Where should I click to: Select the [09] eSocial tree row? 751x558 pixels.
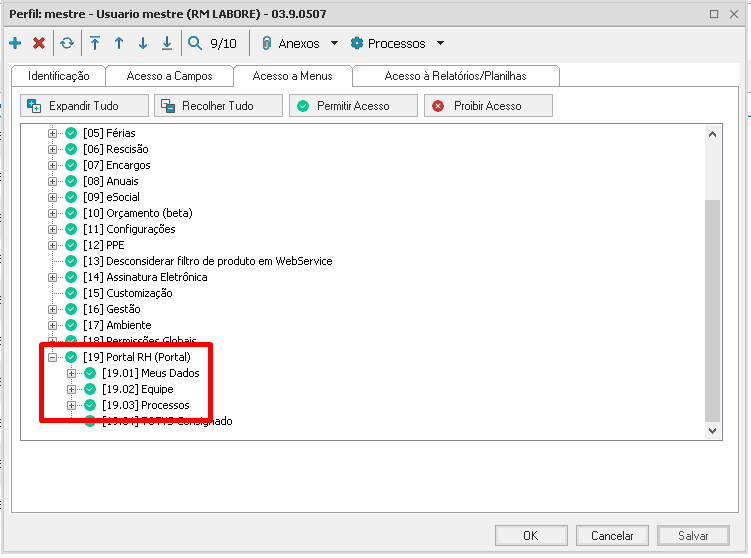112,197
